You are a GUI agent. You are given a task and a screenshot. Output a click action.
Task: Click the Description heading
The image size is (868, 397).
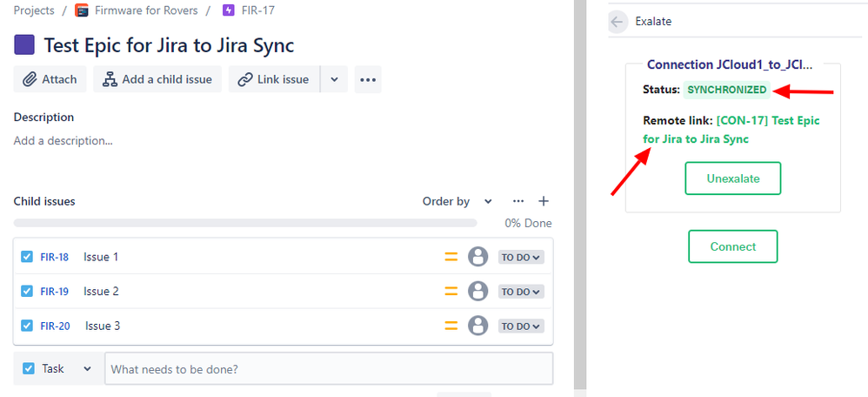(x=43, y=117)
